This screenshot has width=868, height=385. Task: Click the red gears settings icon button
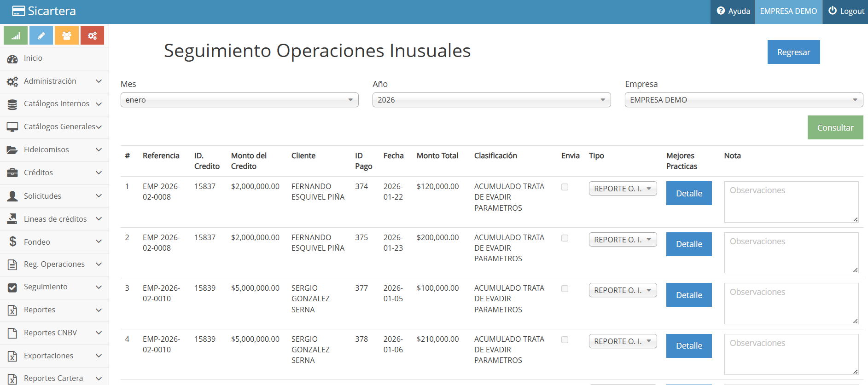(92, 35)
